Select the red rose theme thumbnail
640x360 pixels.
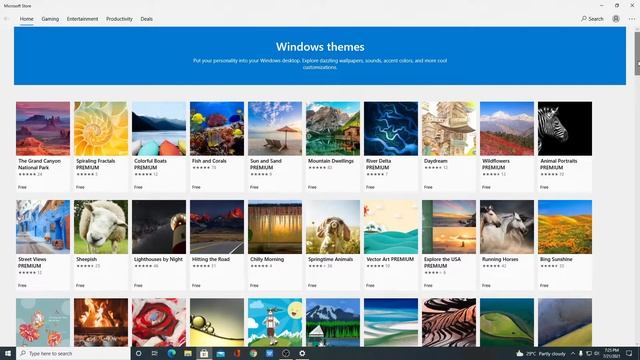point(159,322)
